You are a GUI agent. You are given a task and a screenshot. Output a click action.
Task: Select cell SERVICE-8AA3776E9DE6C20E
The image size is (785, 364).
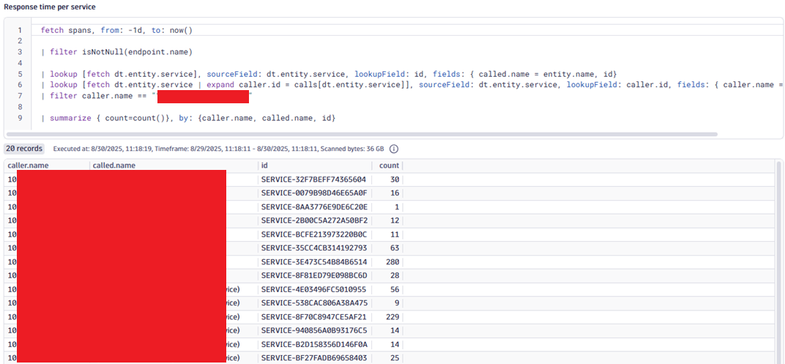(314, 207)
